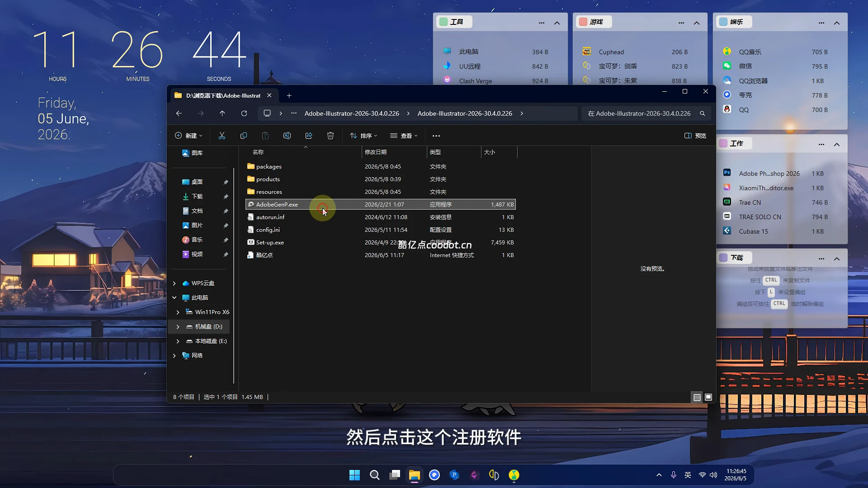The height and width of the screenshot is (488, 868).
Task: Expand 网络 in navigation tree
Action: (x=175, y=356)
